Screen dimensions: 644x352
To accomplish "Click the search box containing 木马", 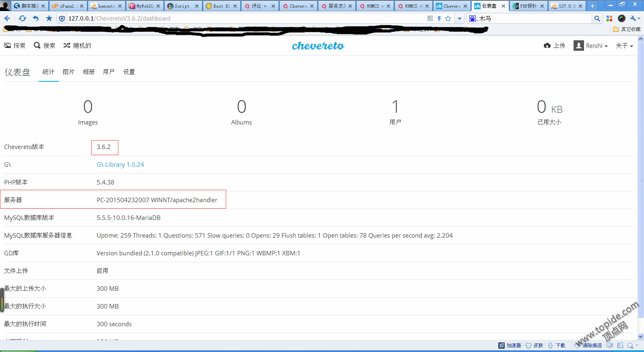I will click(534, 19).
